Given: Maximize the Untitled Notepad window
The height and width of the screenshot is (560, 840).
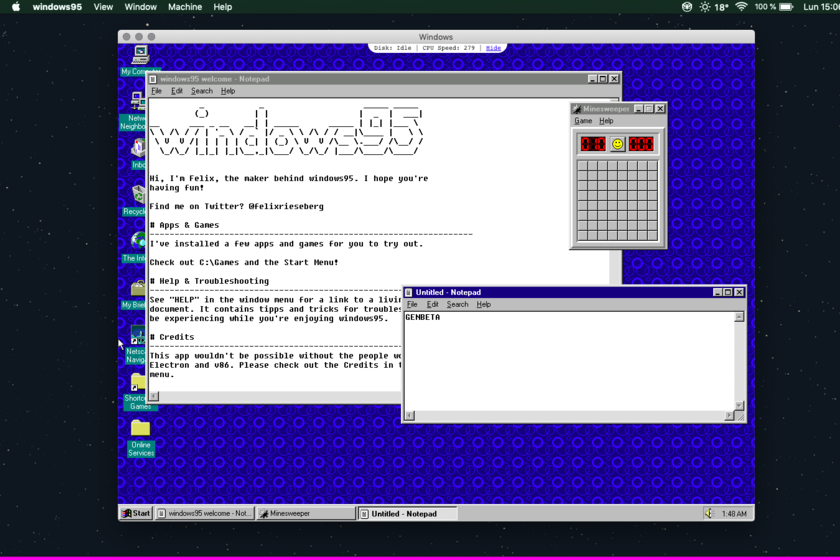Looking at the screenshot, I should [x=728, y=293].
